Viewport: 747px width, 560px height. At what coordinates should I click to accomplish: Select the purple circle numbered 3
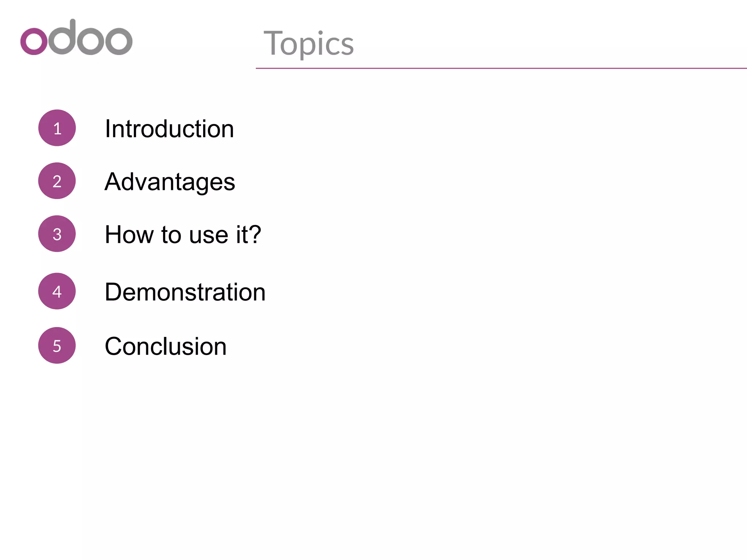(57, 234)
